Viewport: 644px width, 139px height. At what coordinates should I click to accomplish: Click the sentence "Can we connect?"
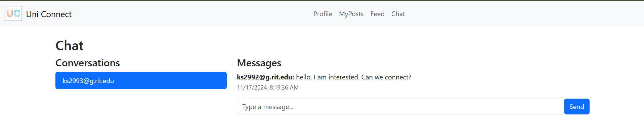pos(386,77)
